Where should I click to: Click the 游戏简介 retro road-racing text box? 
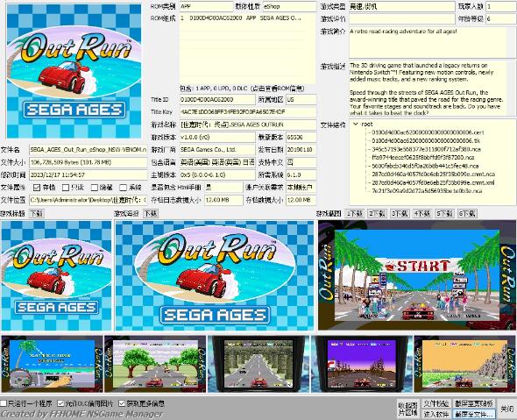click(x=432, y=43)
